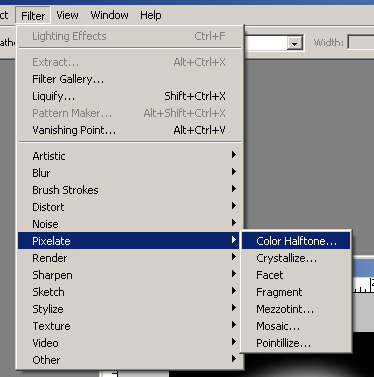374x377 pixels.
Task: Open the Filter menu
Action: coord(33,15)
